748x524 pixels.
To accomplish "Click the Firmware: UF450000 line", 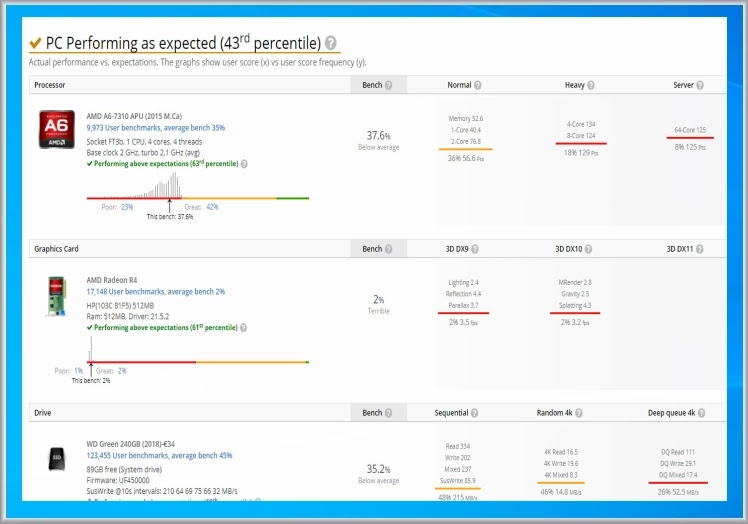I will point(118,481).
